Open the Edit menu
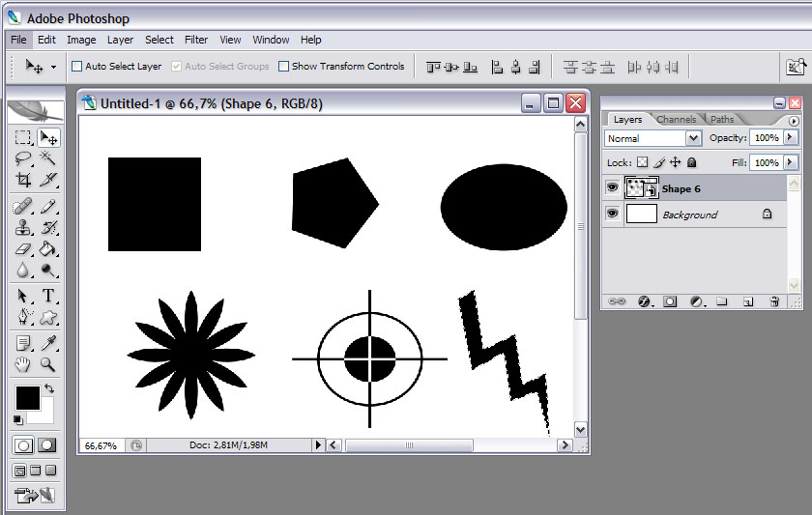This screenshot has height=515, width=812. 46,40
